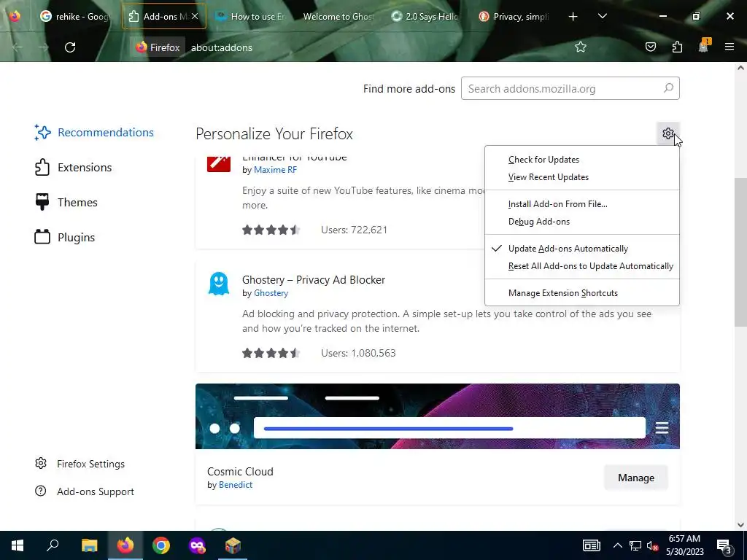Open the Extensions puzzle toolbar icon
The height and width of the screenshot is (560, 747).
tap(677, 47)
